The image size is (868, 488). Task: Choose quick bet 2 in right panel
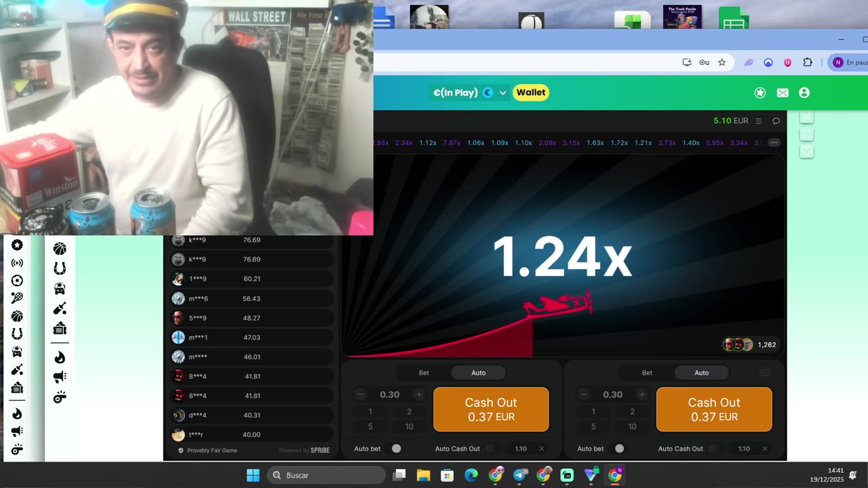633,411
